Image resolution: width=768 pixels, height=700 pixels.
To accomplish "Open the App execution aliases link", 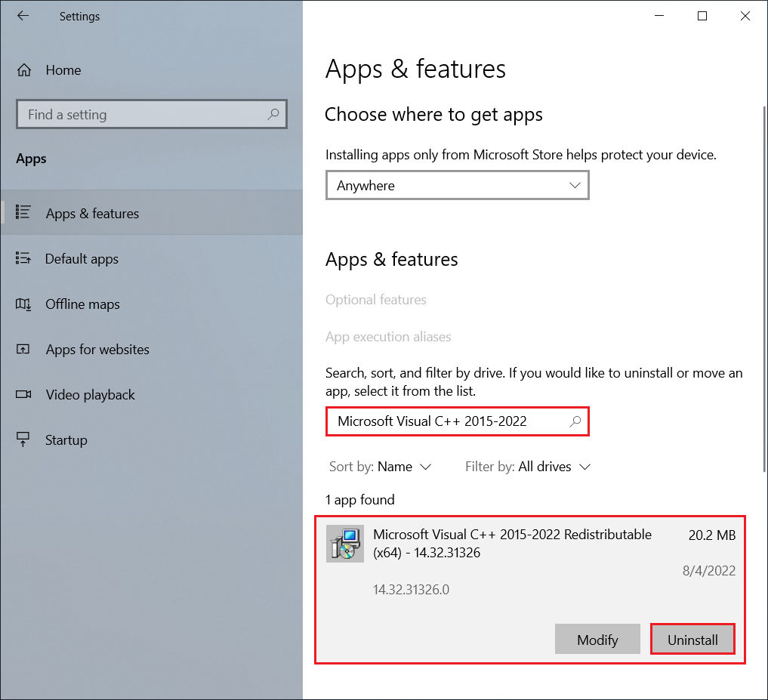I will point(388,337).
